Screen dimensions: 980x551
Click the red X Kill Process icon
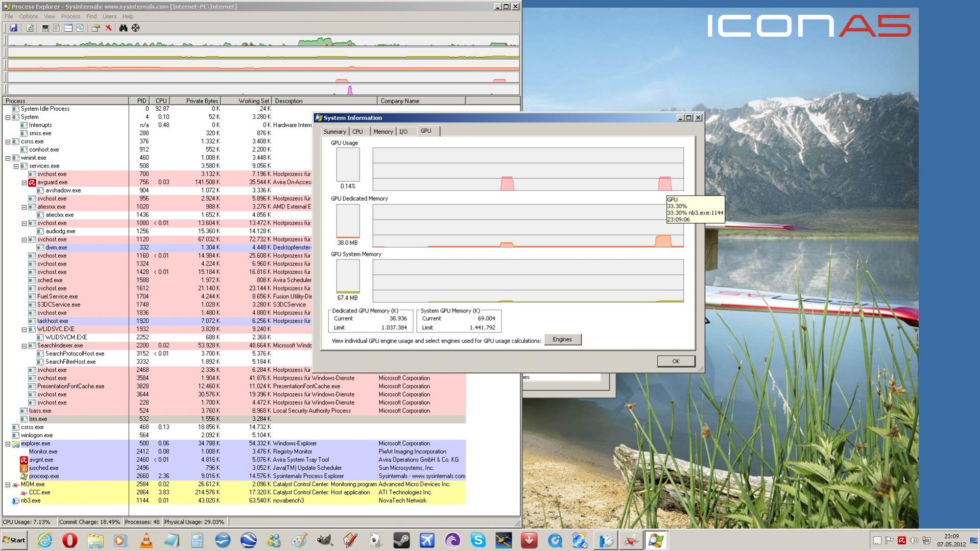point(108,28)
